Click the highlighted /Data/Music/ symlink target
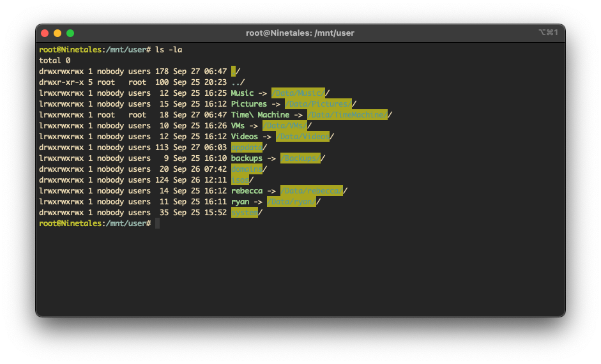 click(298, 93)
